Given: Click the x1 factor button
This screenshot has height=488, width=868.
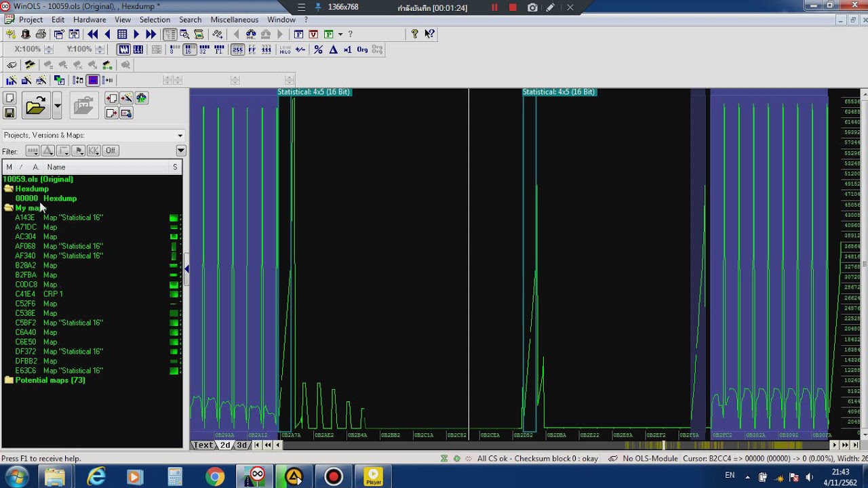Looking at the screenshot, I should point(347,49).
